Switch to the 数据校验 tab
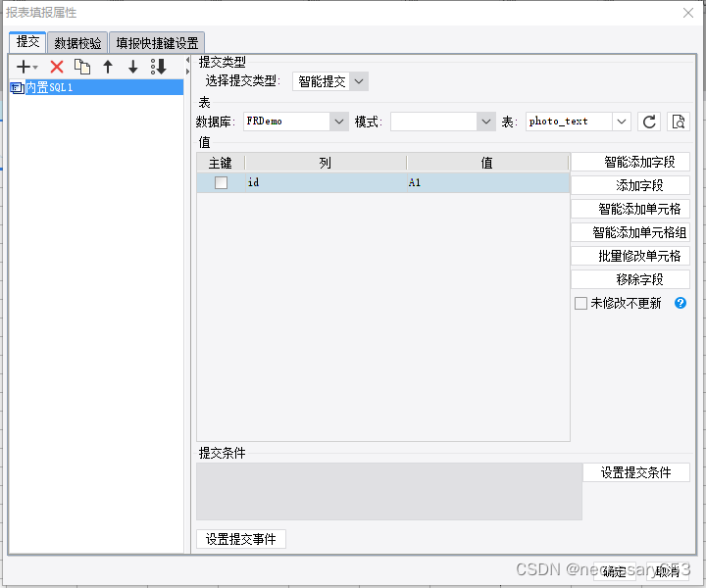The width and height of the screenshot is (706, 588). 77,43
